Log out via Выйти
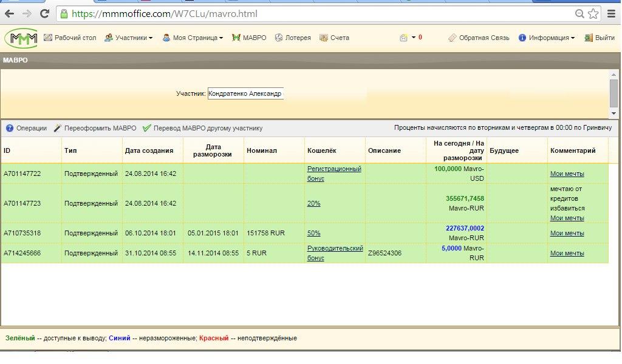This screenshot has height=364, width=622. point(604,38)
